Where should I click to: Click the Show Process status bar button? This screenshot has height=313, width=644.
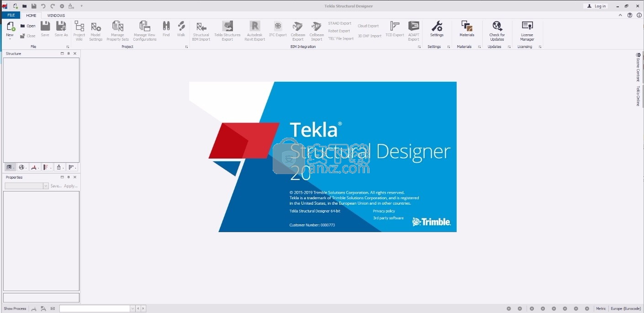pyautogui.click(x=15, y=308)
